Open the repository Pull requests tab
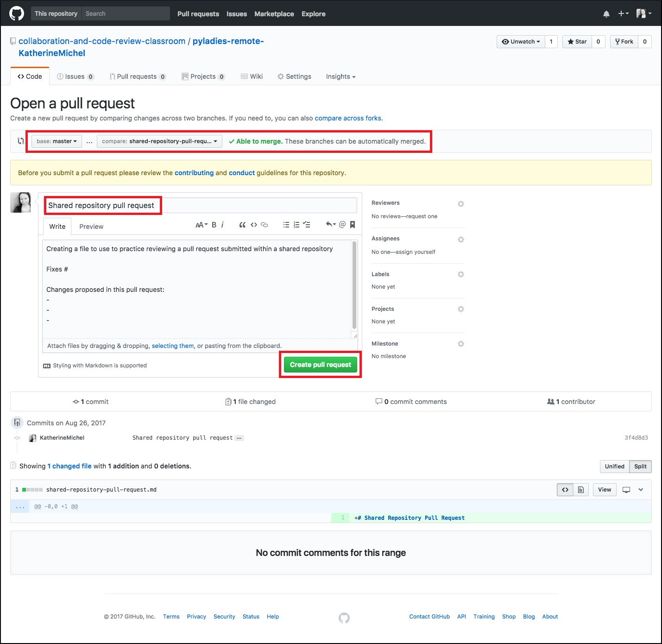Viewport: 662px width, 644px height. (x=138, y=76)
